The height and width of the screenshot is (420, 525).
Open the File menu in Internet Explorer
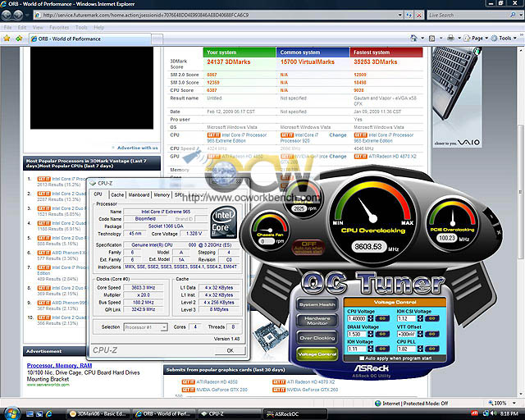pyautogui.click(x=7, y=27)
